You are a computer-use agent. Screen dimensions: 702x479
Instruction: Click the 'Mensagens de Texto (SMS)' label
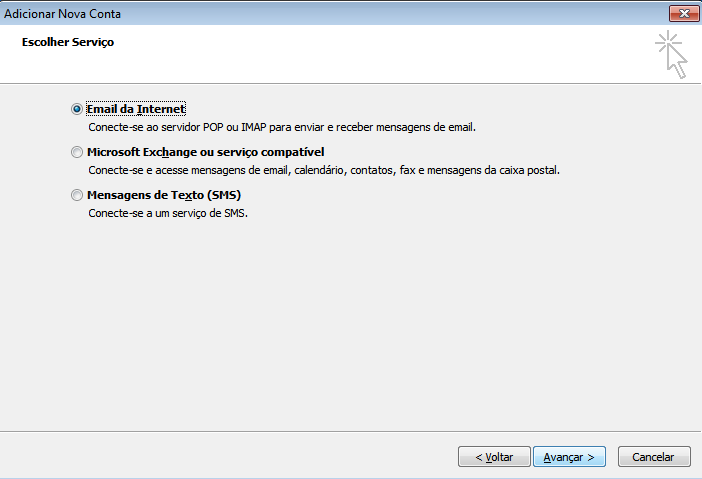(164, 195)
